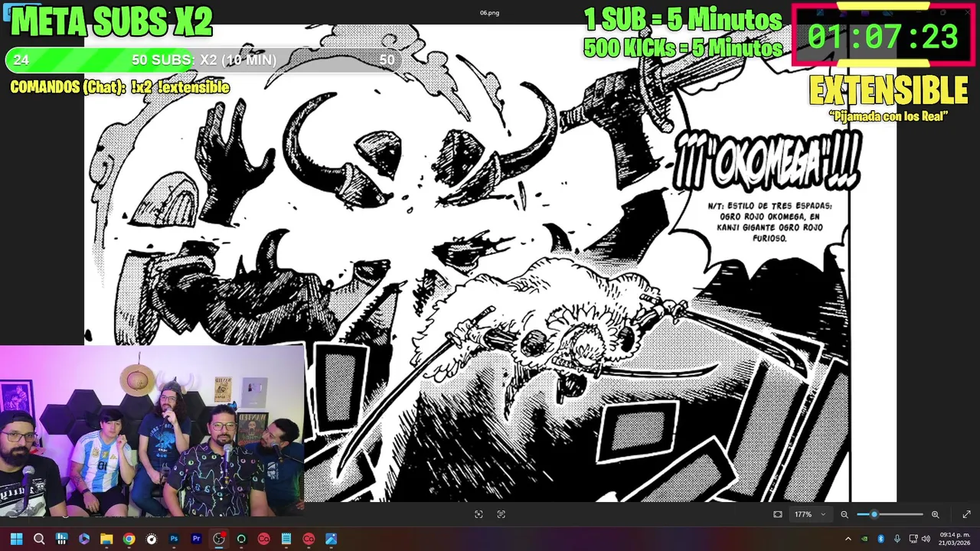
Task: Open the Photos app taskbar icon
Action: (331, 539)
